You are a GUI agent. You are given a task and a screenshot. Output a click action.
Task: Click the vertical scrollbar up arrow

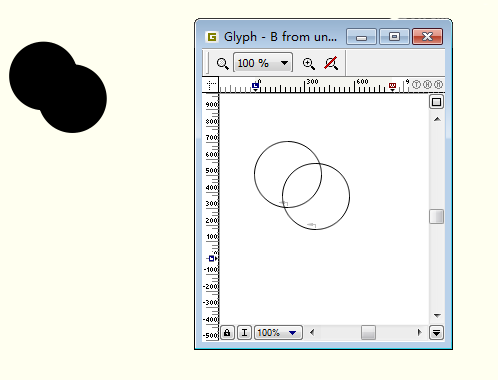coord(437,119)
